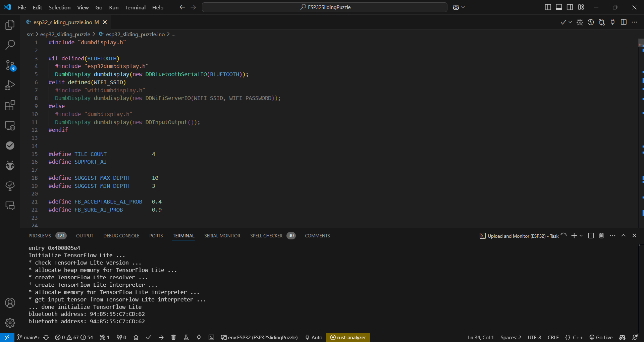Switch to the DEBUG CONSOLE tab
The image size is (644, 342).
click(x=121, y=236)
